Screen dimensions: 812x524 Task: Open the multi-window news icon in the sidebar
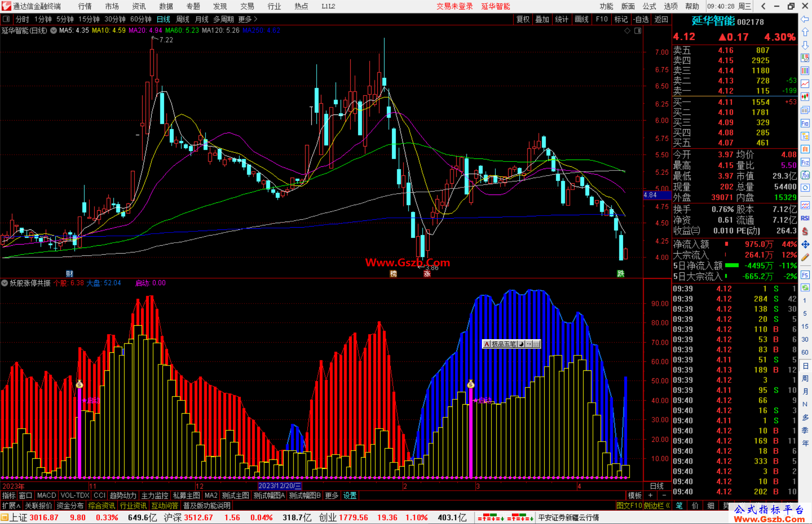click(x=805, y=110)
